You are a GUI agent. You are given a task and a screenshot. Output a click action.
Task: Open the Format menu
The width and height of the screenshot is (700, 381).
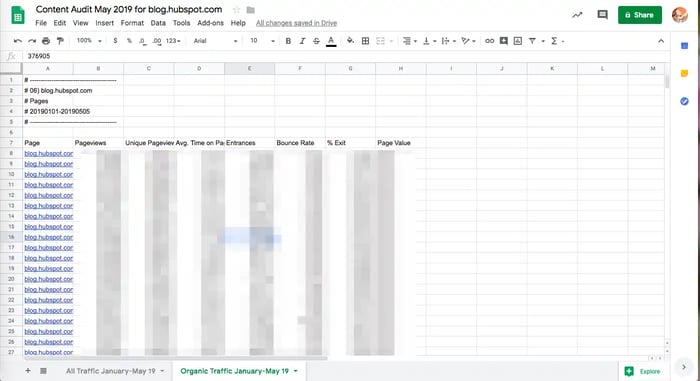click(132, 23)
